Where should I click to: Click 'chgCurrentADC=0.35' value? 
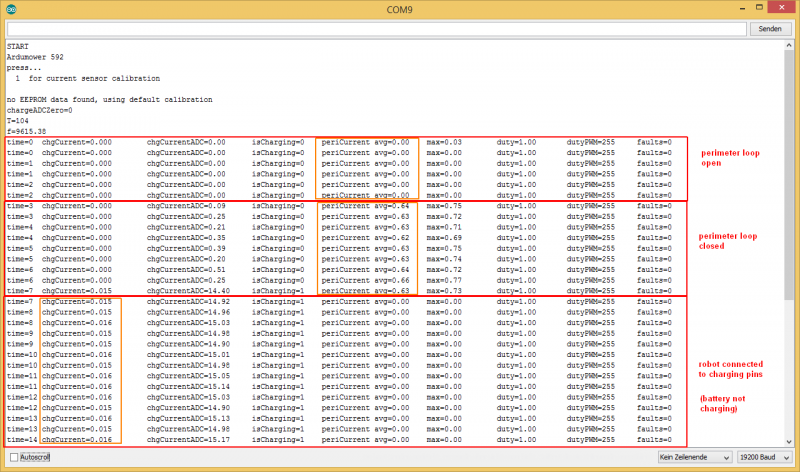(x=186, y=238)
